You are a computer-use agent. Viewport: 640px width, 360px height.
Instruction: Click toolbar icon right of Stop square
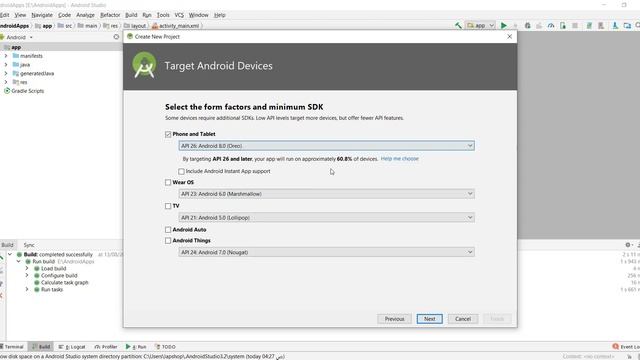pos(589,25)
